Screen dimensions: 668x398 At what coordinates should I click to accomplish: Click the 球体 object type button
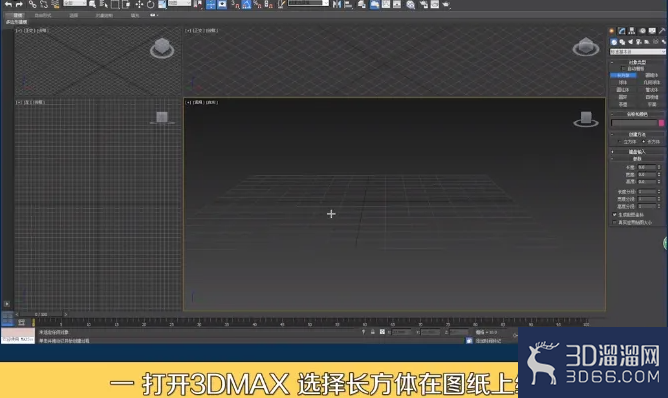(623, 83)
